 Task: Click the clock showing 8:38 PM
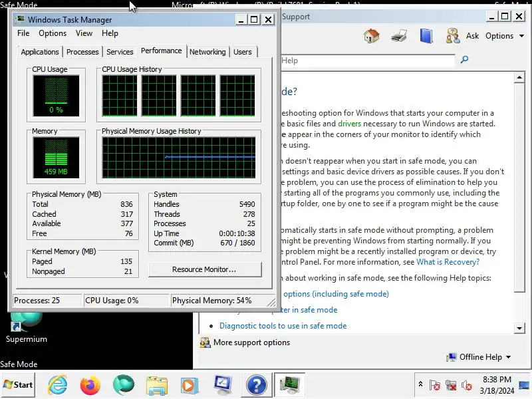coord(497,379)
